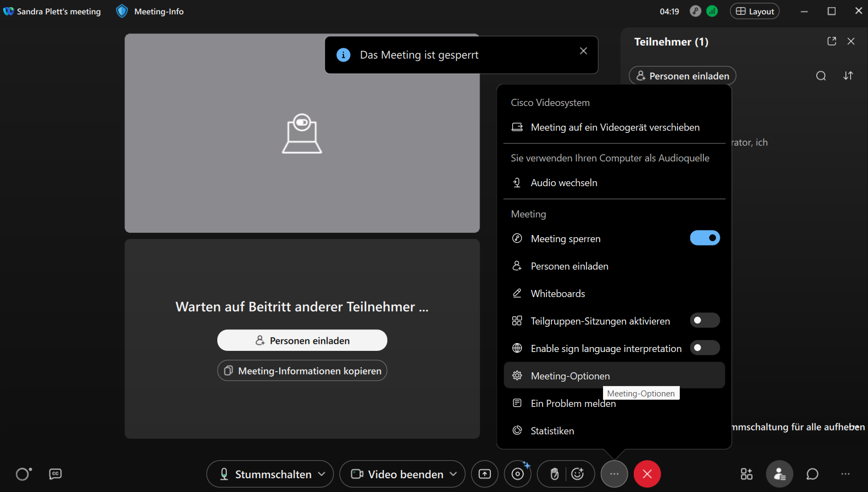This screenshot has width=868, height=492.
Task: Enable Teilgruppen-Sitzungen aktivieren toggle
Action: click(x=704, y=320)
